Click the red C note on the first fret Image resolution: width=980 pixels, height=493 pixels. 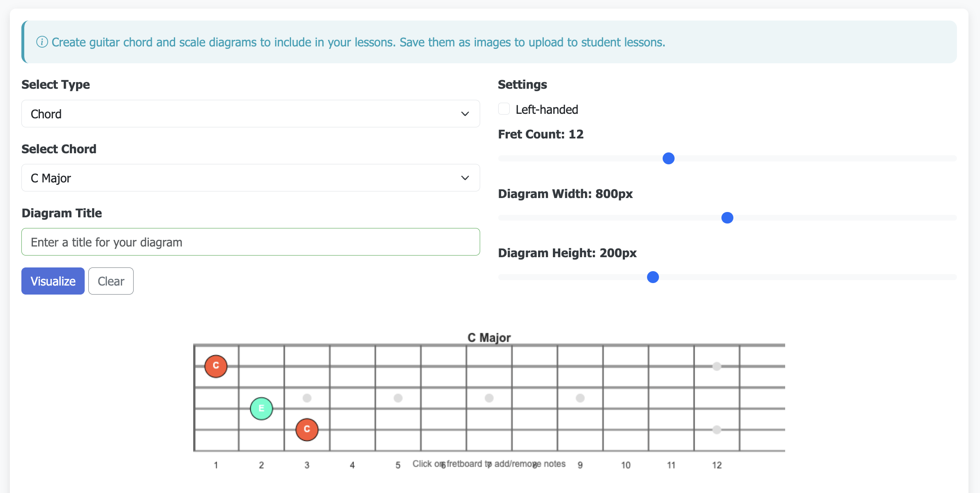(x=216, y=366)
